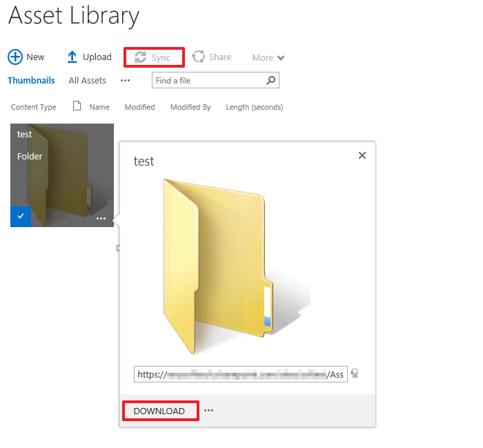Switch to All Assets view
The image size is (483, 448).
tap(87, 80)
